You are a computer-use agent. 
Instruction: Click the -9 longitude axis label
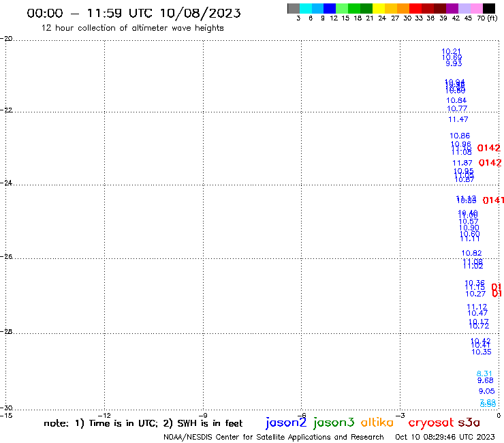[x=203, y=415]
